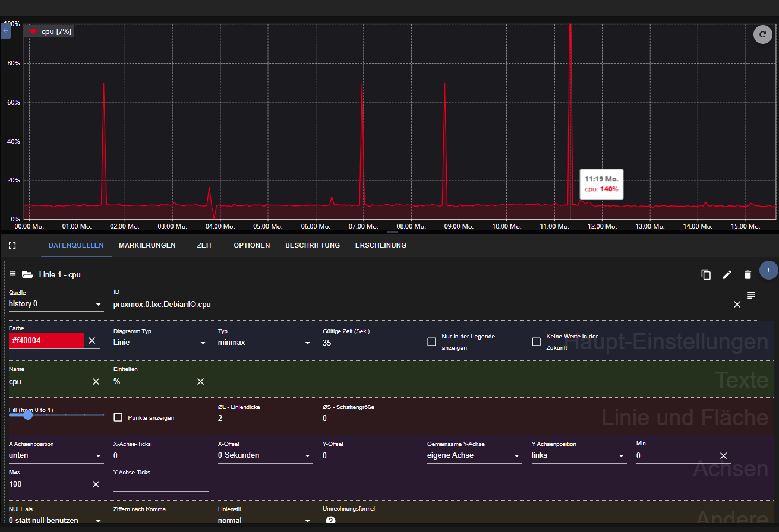Click the Fill slider handle

point(28,415)
